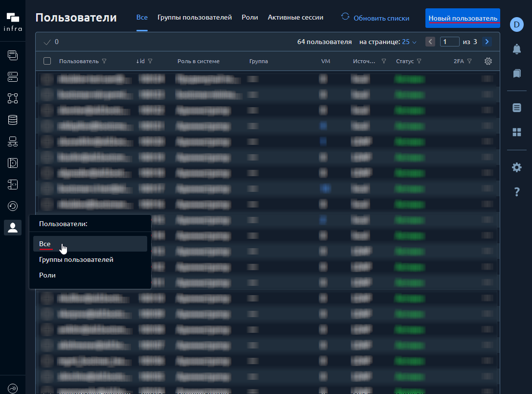Image resolution: width=532 pixels, height=394 pixels.
Task: Open the id column filter
Action: point(150,61)
